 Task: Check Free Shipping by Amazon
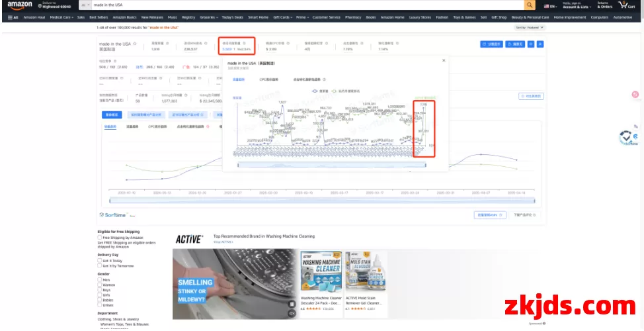100,237
